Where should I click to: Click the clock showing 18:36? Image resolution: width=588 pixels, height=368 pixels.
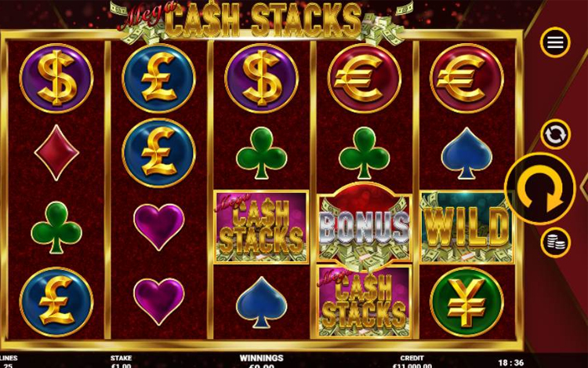(x=510, y=363)
